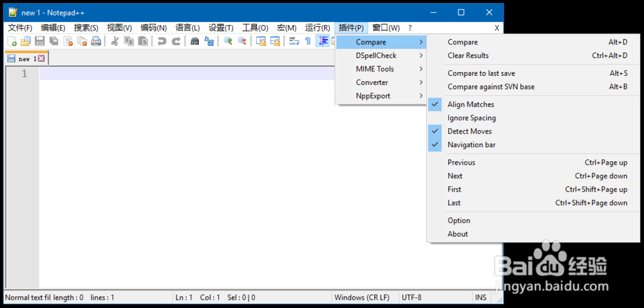Select Compare against SVN base
Viewport: 644px width, 308px height.
coord(534,87)
